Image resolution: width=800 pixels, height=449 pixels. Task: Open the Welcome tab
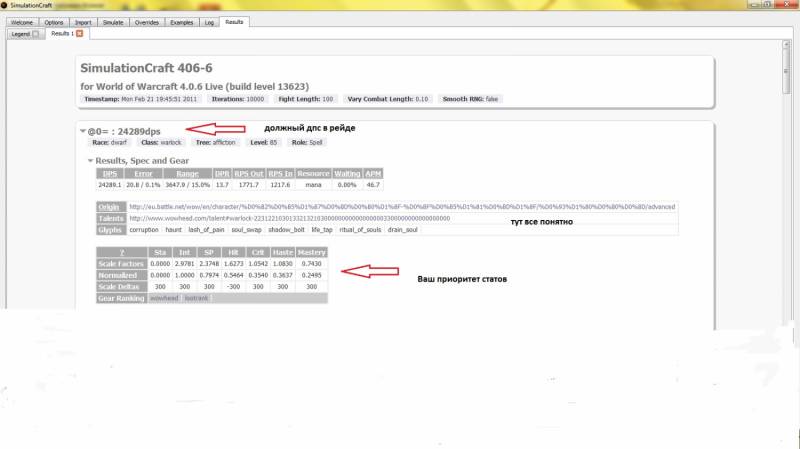click(x=22, y=22)
